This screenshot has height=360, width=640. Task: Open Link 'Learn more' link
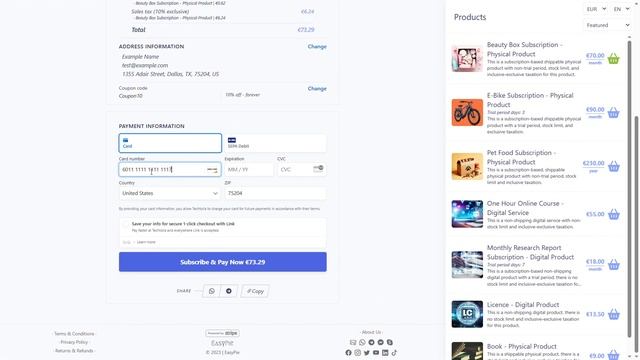(146, 242)
